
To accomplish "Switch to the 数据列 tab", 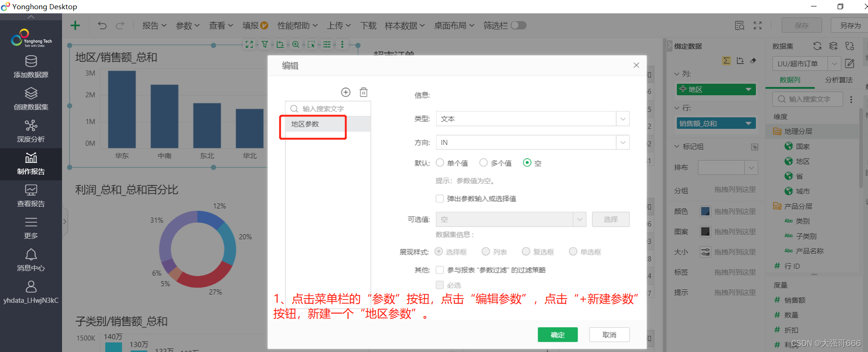I will coord(790,80).
